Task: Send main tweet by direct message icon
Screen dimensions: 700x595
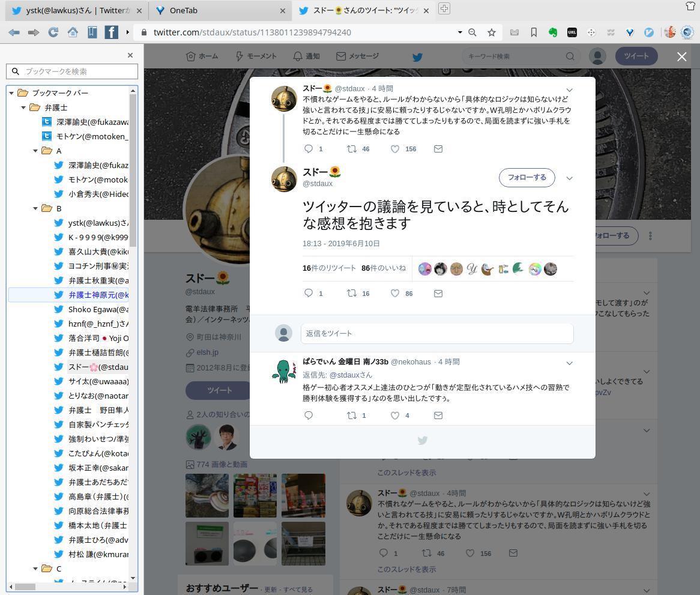Action: click(438, 293)
